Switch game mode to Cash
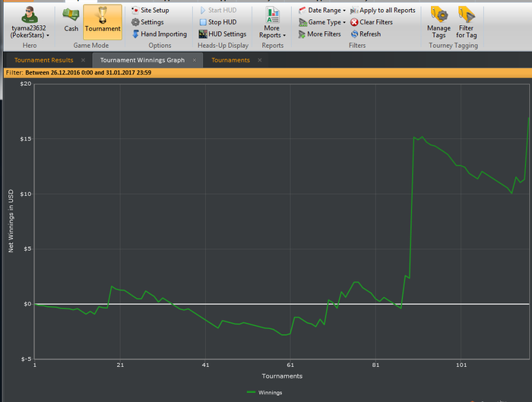 pyautogui.click(x=71, y=20)
